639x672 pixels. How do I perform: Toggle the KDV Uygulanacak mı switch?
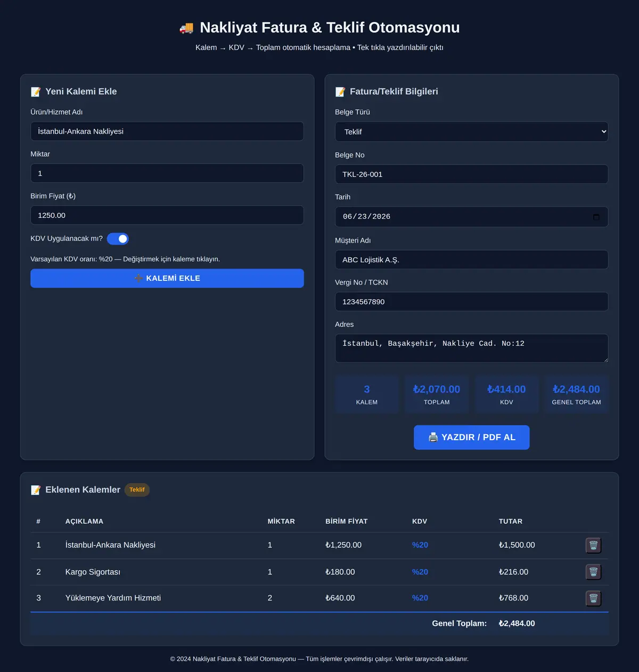(x=118, y=239)
